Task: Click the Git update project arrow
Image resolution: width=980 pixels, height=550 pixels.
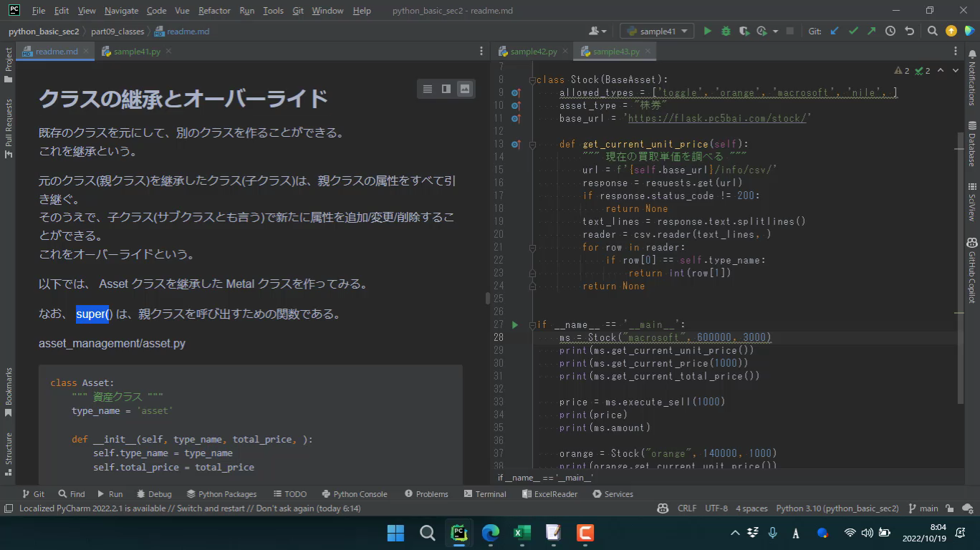Action: pos(835,31)
